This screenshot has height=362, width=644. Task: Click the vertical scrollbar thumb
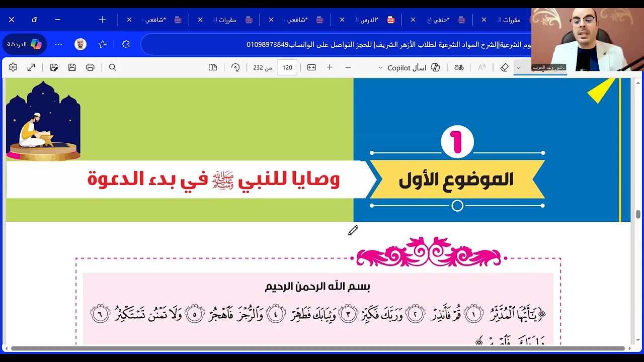tap(638, 215)
